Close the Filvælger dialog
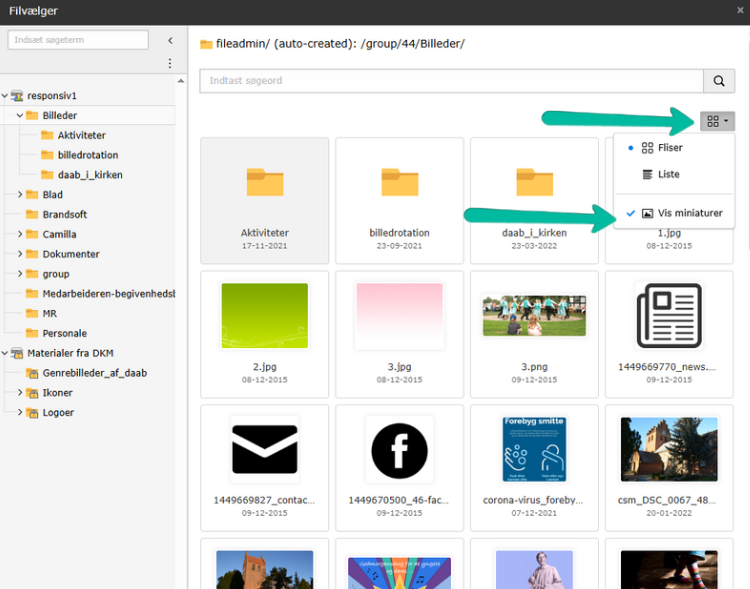This screenshot has height=589, width=750. tap(740, 10)
